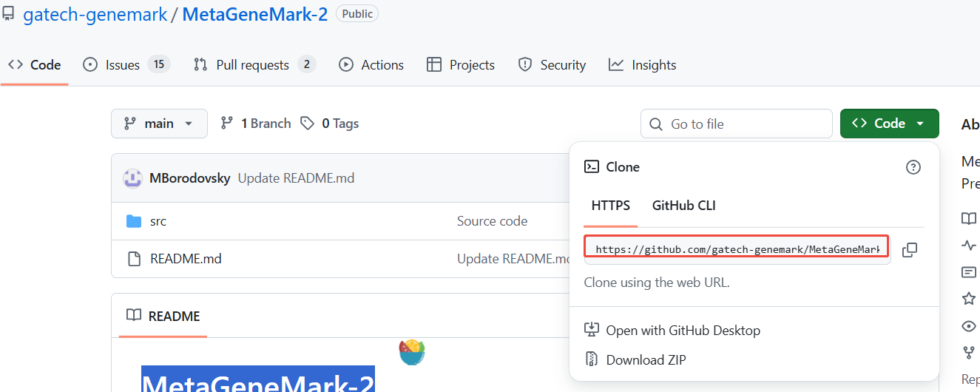Open the Insights tab
The image size is (980, 392).
pos(642,65)
